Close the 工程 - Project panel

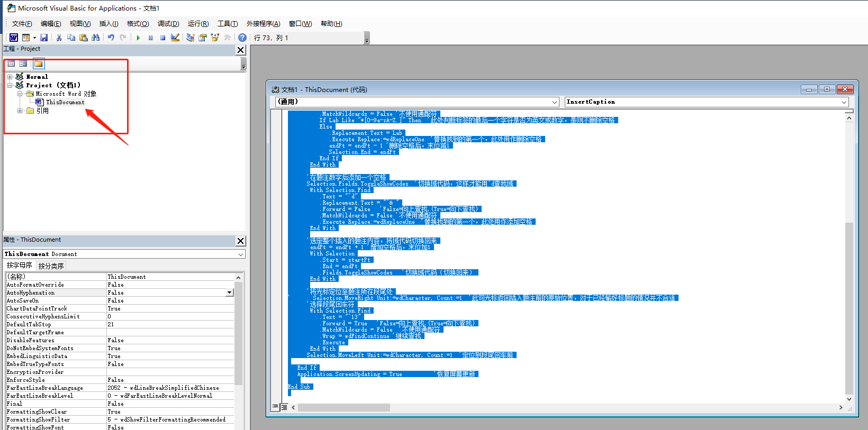coord(240,50)
